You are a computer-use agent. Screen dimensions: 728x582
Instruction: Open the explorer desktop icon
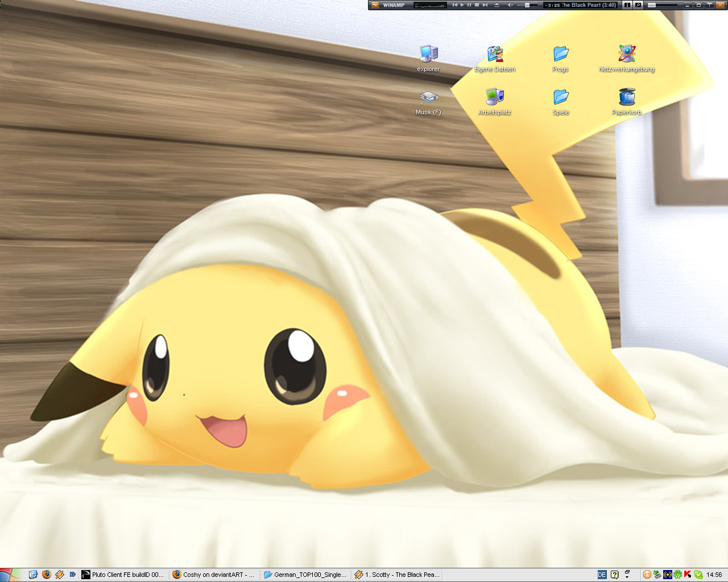point(428,59)
